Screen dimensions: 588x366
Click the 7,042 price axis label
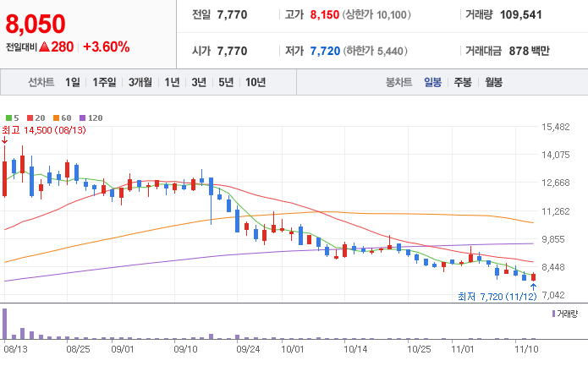coord(553,295)
